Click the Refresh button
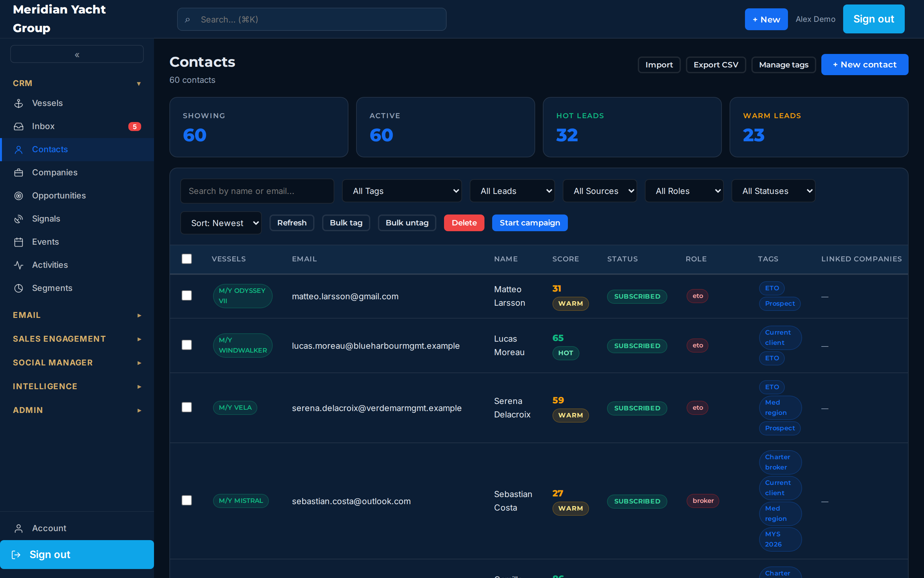Viewport: 924px width, 578px height. point(292,223)
